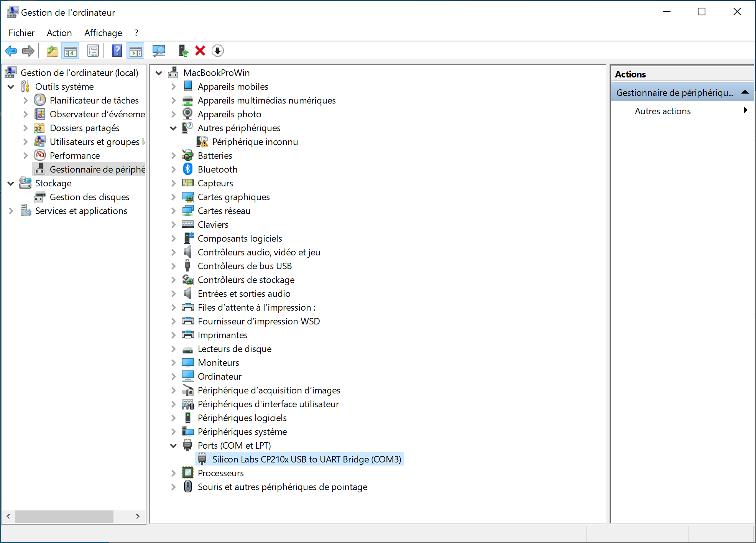Screen dimensions: 756x543
Task: Click the Batteries category icon
Action: pos(188,155)
